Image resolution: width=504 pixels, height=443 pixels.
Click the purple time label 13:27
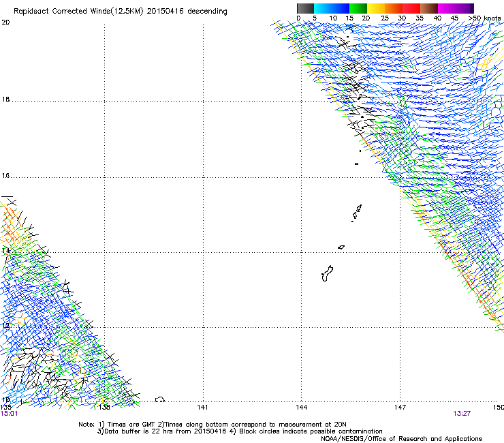(462, 414)
